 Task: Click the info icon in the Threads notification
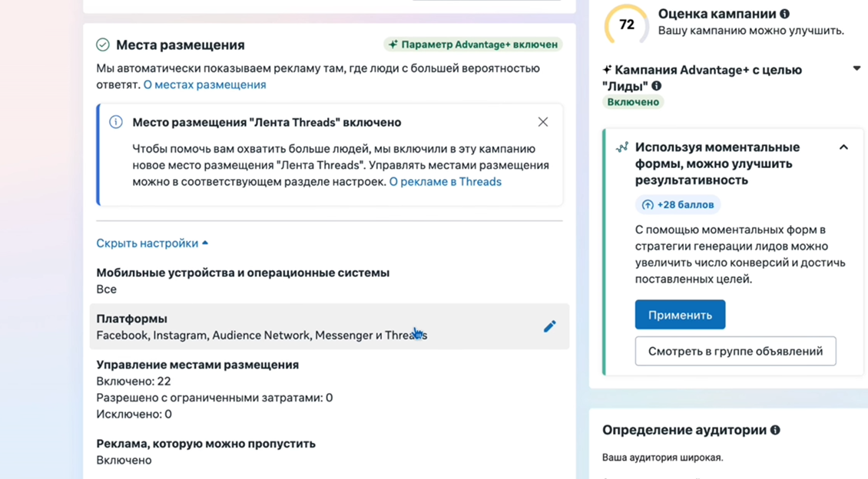point(116,122)
